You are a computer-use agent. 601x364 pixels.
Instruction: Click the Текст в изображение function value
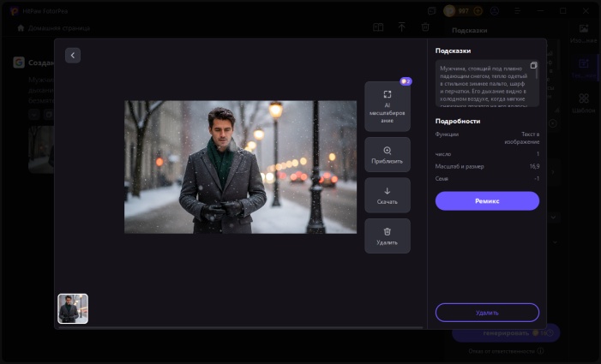521,138
